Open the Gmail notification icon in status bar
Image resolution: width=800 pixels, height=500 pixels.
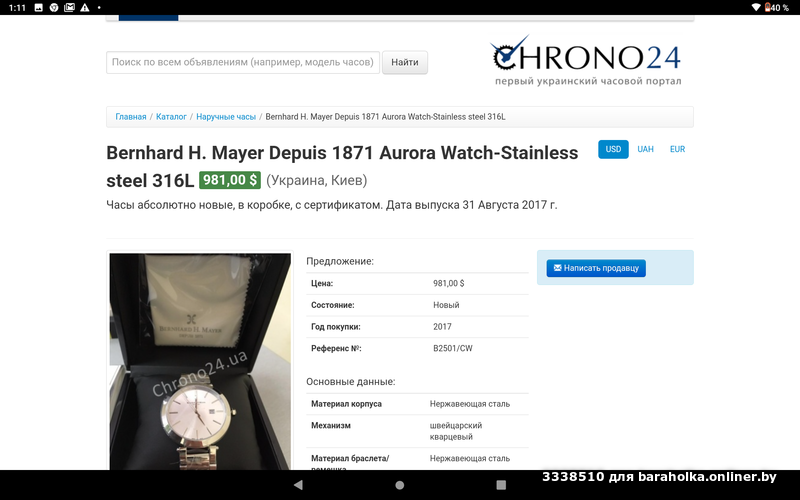pos(69,7)
